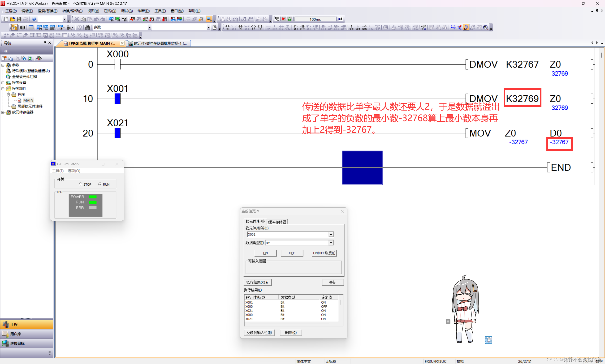605x364 pixels.
Task: Click the Open project folder icon
Action: [13, 19]
